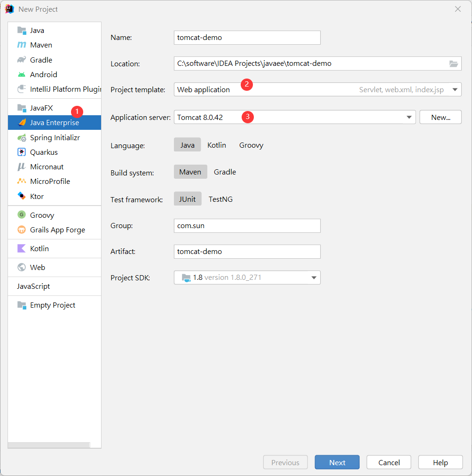This screenshot has width=472, height=476.
Task: Click the IntelliJ IDEA logo in title bar
Action: pos(9,9)
